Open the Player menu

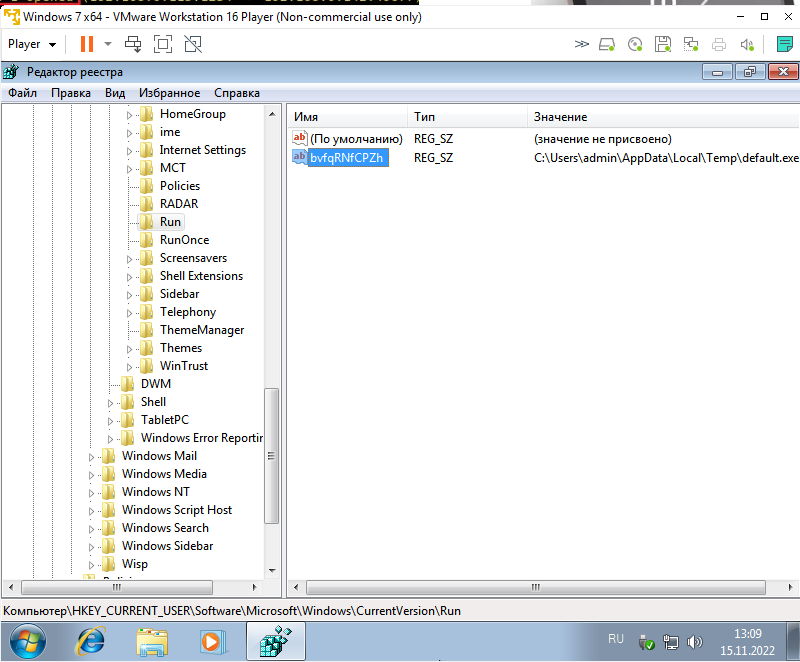pos(32,44)
